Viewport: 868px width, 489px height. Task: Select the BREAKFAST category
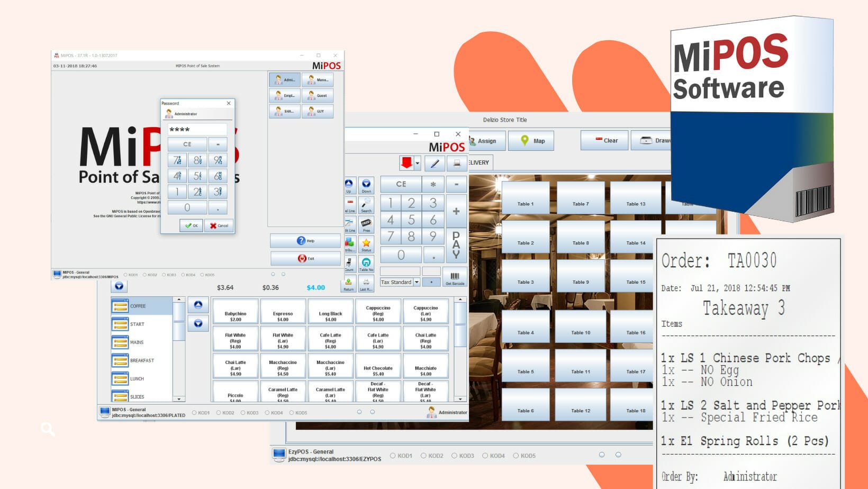coord(141,360)
